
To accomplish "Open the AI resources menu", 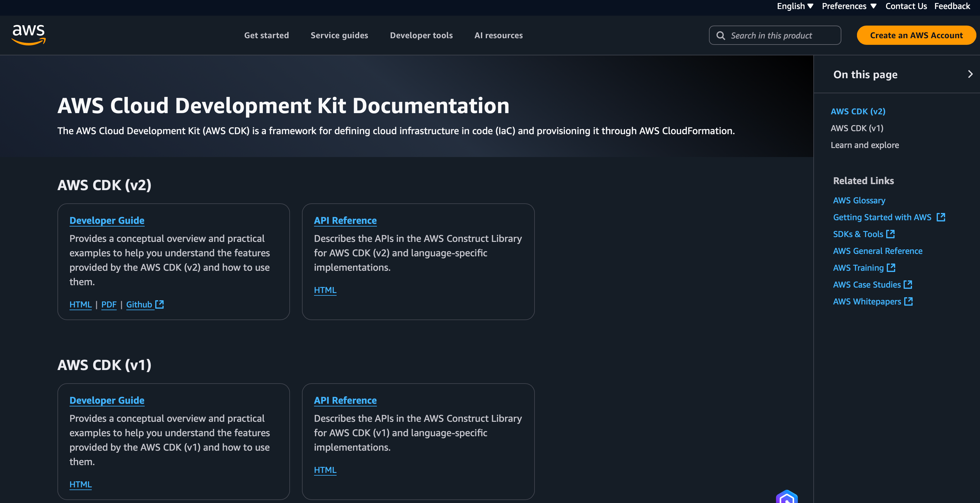I will pyautogui.click(x=498, y=35).
